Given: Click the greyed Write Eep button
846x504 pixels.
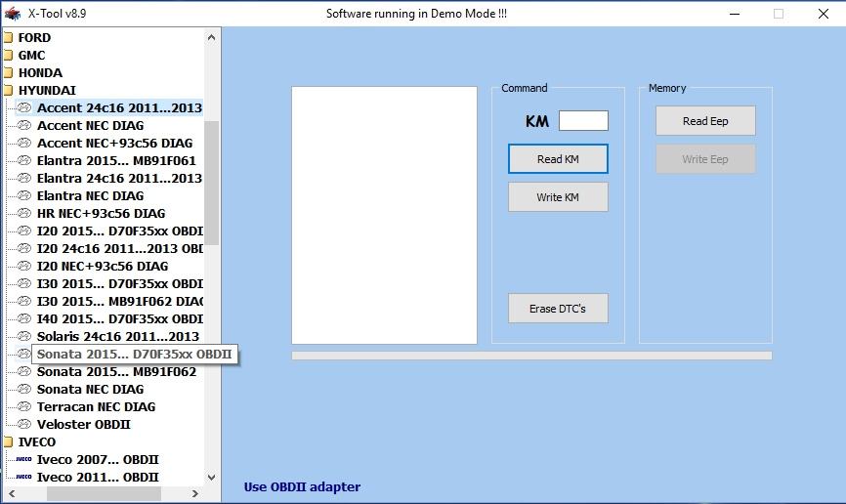Looking at the screenshot, I should 705,158.
